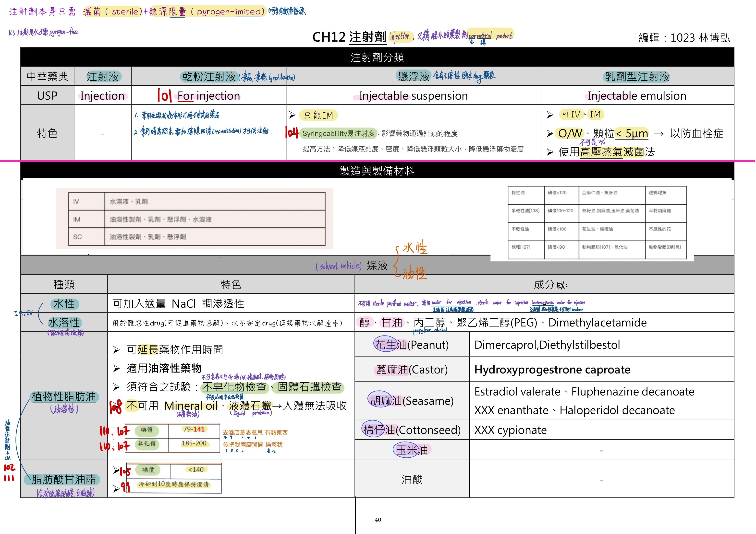
Task: Click the 注射劑分類 black header bar
Action: (377, 57)
